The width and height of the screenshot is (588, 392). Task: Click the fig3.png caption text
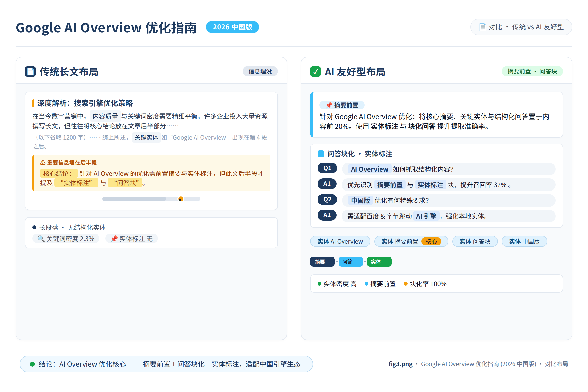[401, 364]
